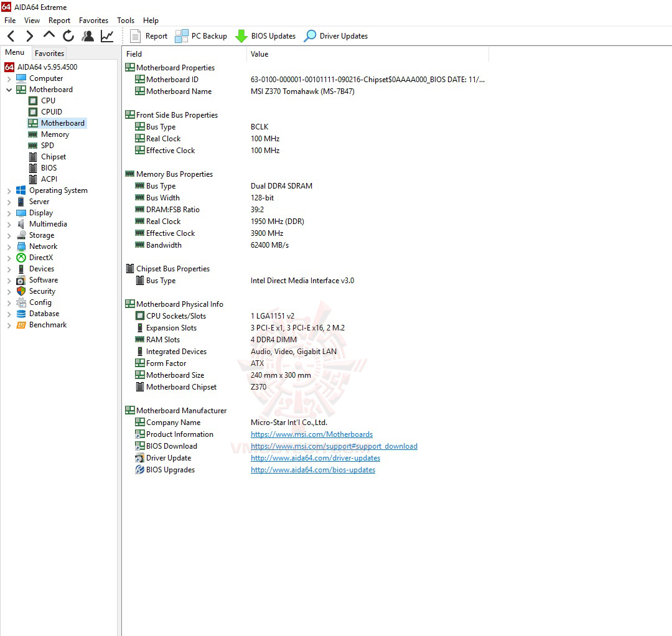Open the Favorites menu in menu bar
Image resolution: width=672 pixels, height=636 pixels.
coord(93,20)
